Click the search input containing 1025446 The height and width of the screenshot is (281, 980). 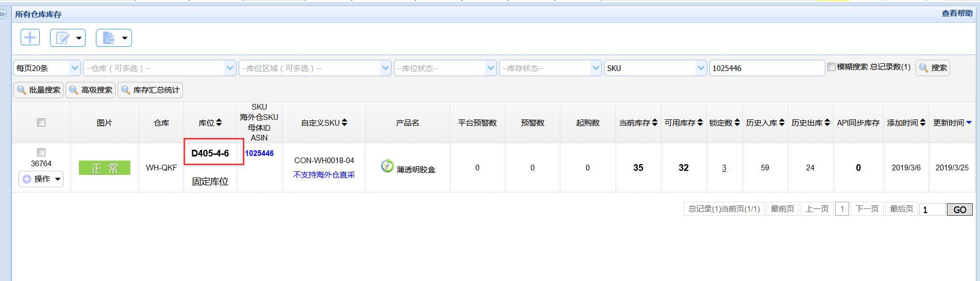point(767,68)
